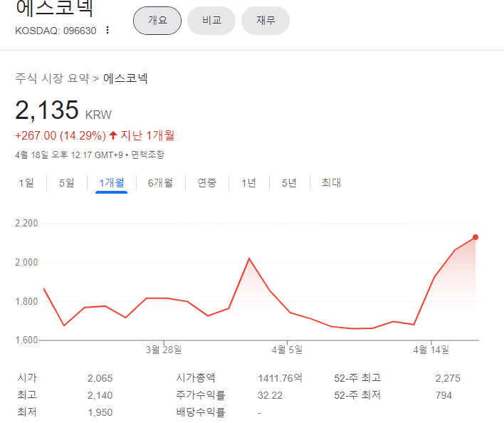504x423 pixels.
Task: Click the 주가수익률 value 32.22
Action: pyautogui.click(x=270, y=395)
